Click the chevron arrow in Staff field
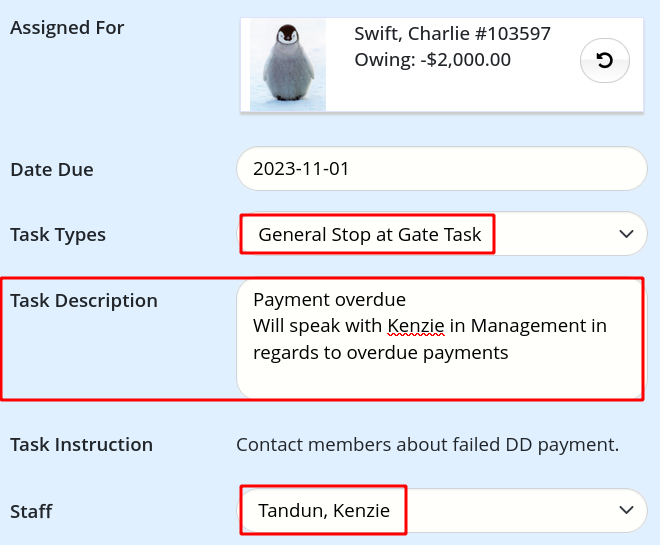660x545 pixels. tap(626, 510)
